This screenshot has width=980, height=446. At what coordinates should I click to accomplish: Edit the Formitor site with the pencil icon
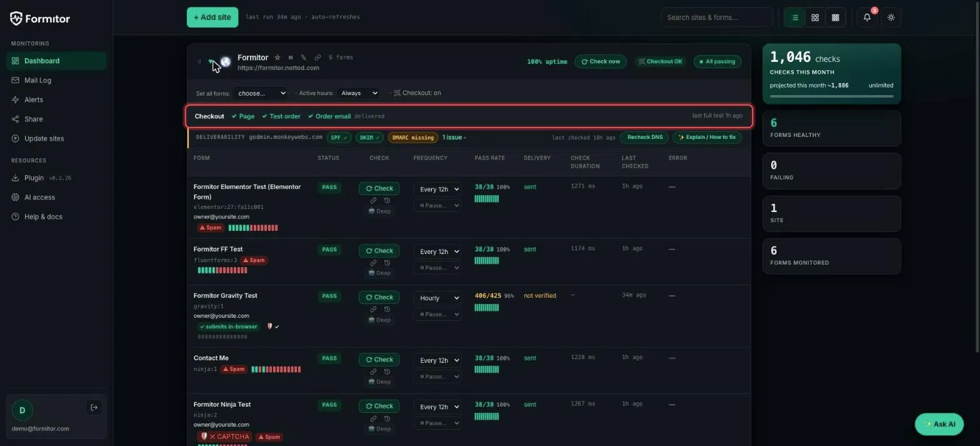(x=304, y=58)
